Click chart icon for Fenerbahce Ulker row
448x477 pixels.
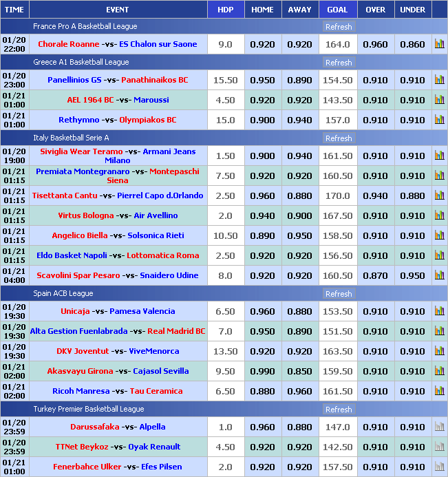(x=439, y=467)
